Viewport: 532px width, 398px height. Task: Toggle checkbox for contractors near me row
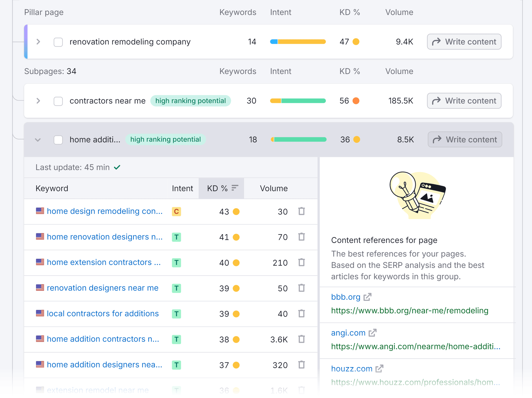[59, 101]
